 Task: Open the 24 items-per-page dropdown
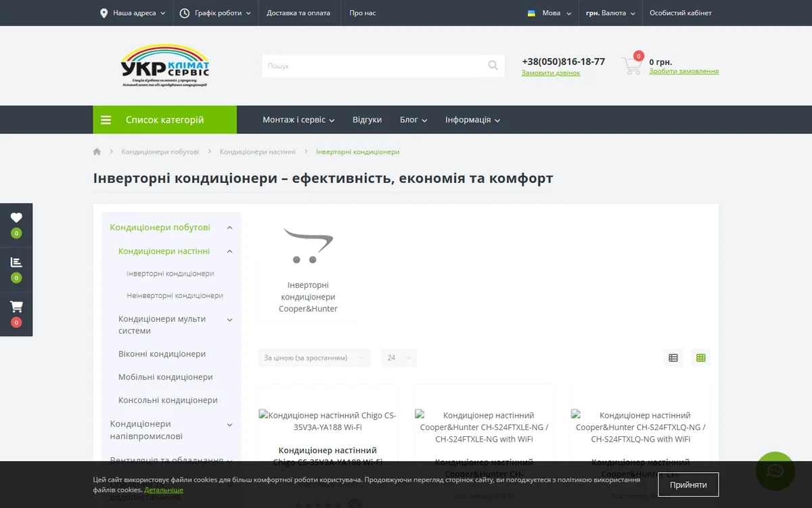click(399, 358)
